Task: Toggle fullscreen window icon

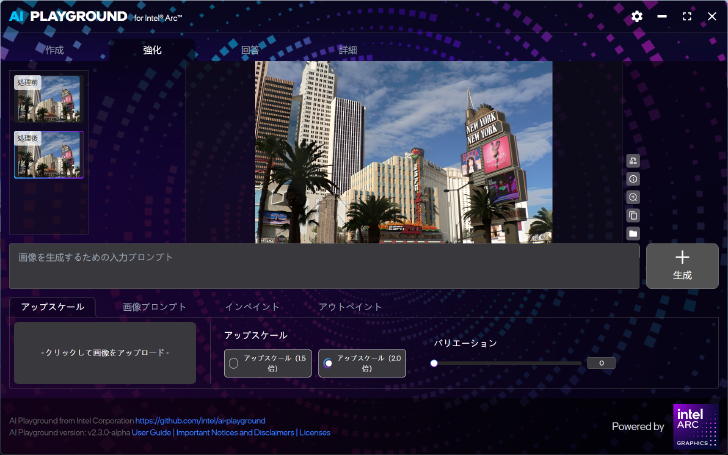Action: pyautogui.click(x=687, y=16)
